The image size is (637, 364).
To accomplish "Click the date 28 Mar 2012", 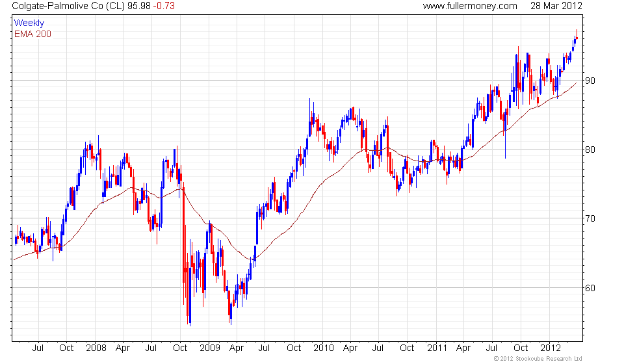I will coord(556,6).
